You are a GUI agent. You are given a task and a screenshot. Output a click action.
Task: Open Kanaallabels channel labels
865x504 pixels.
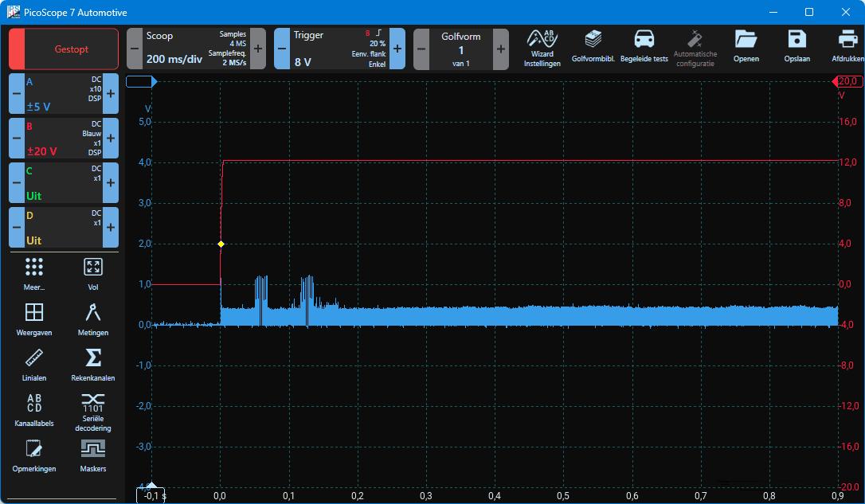[x=34, y=410]
